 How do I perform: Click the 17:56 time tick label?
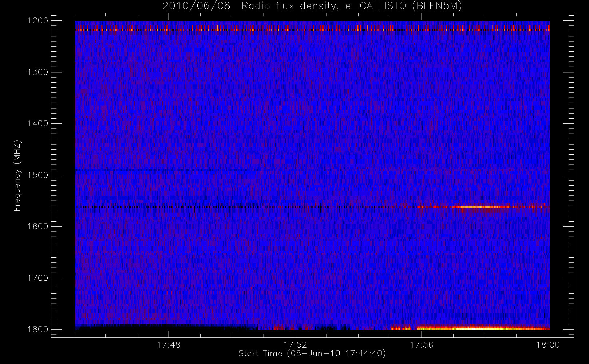click(x=422, y=345)
